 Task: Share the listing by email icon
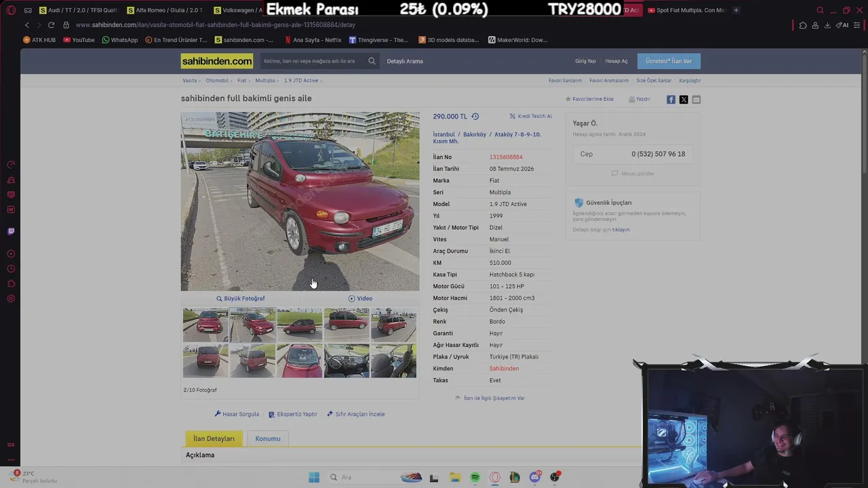tap(696, 100)
